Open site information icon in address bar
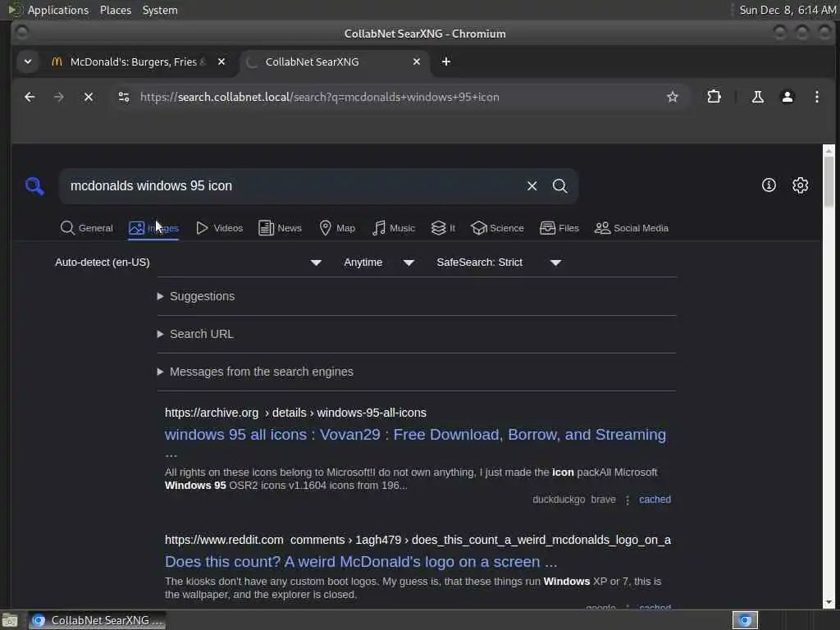The width and height of the screenshot is (840, 630). click(x=124, y=97)
